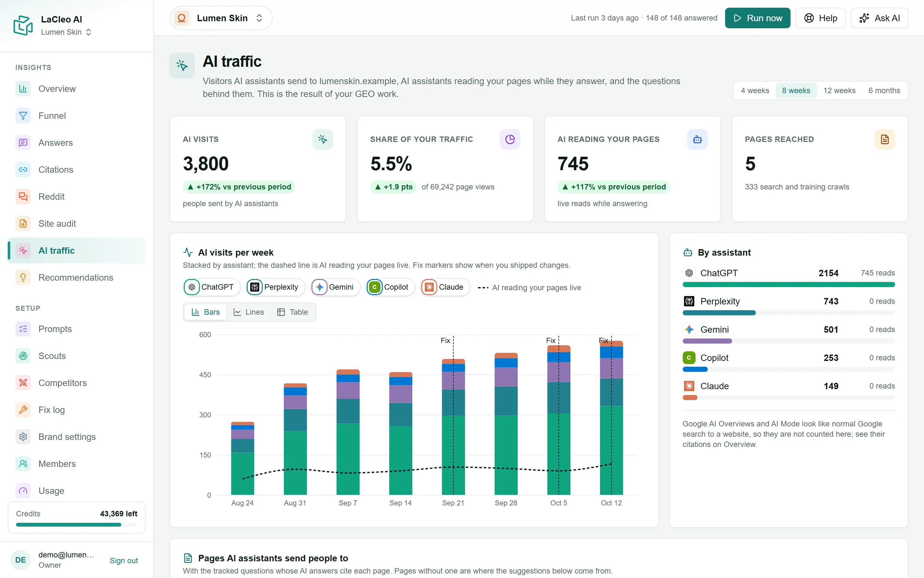Click the Competitors crossed-swords icon
Screen dimensions: 924x578
(23, 383)
